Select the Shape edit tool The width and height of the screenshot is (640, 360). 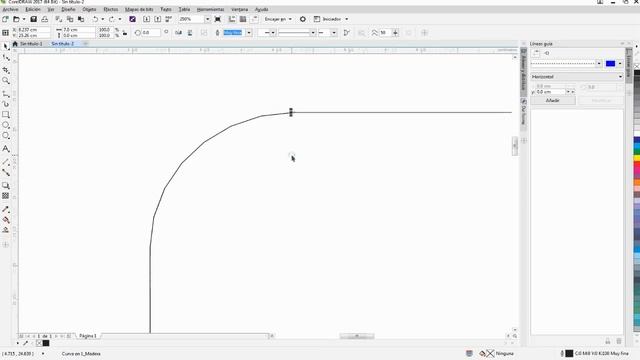click(6, 58)
